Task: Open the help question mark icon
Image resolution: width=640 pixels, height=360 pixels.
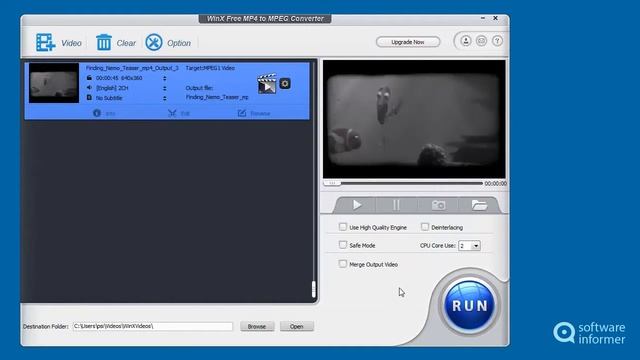Action: tap(497, 41)
